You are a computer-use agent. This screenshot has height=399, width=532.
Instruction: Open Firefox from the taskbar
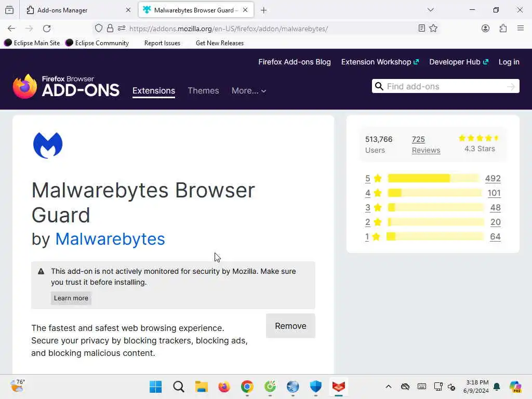[x=224, y=387]
